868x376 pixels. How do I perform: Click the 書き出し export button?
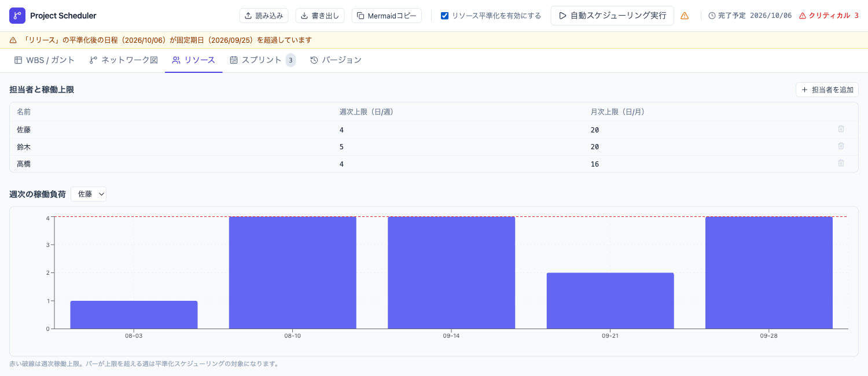click(x=320, y=16)
